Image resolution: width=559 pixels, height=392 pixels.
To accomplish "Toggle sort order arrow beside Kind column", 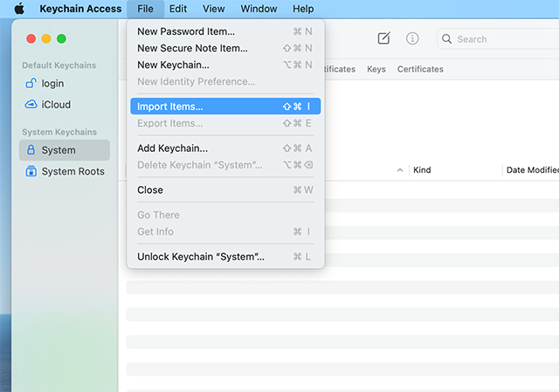I will click(x=400, y=170).
